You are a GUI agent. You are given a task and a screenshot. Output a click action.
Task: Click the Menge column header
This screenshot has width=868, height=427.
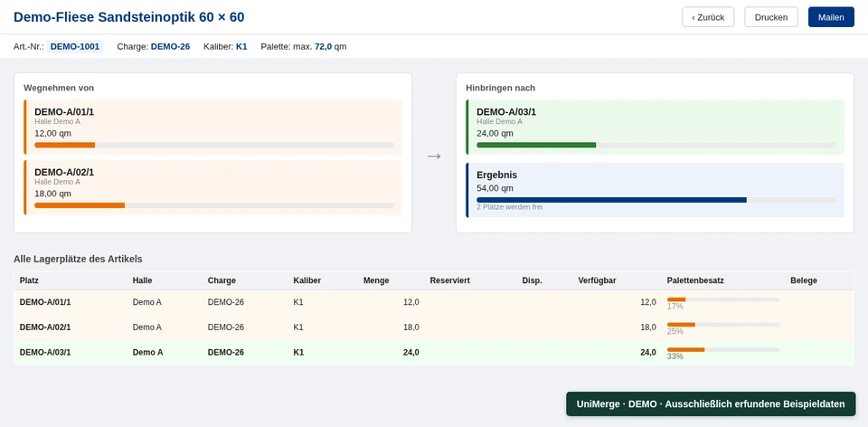376,280
